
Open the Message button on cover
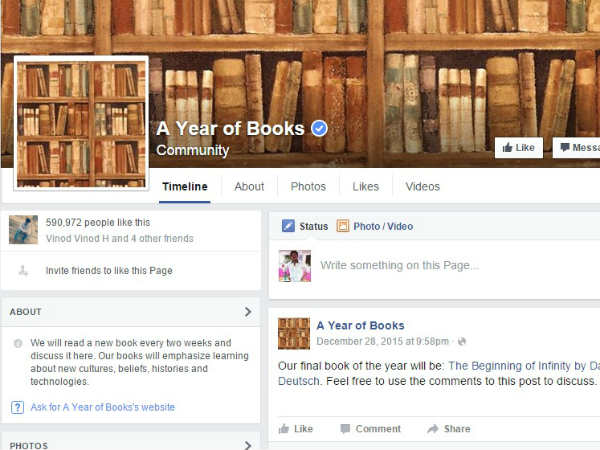[577, 148]
